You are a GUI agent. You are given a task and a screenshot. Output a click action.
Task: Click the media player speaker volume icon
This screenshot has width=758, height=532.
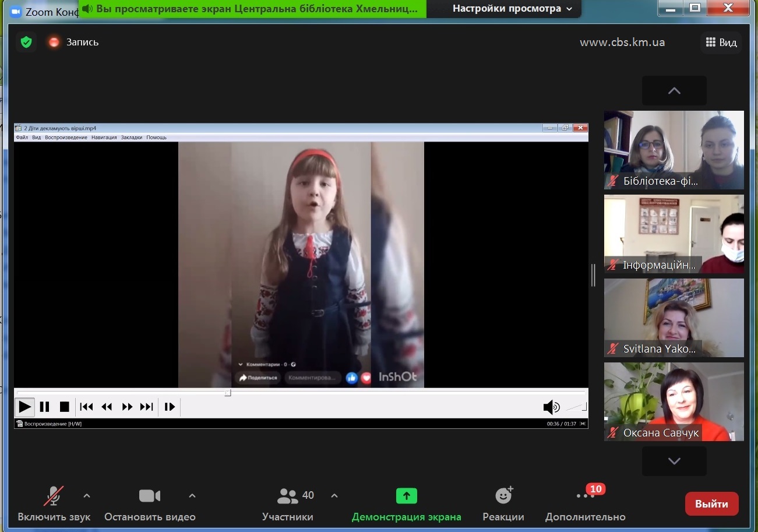coord(550,407)
